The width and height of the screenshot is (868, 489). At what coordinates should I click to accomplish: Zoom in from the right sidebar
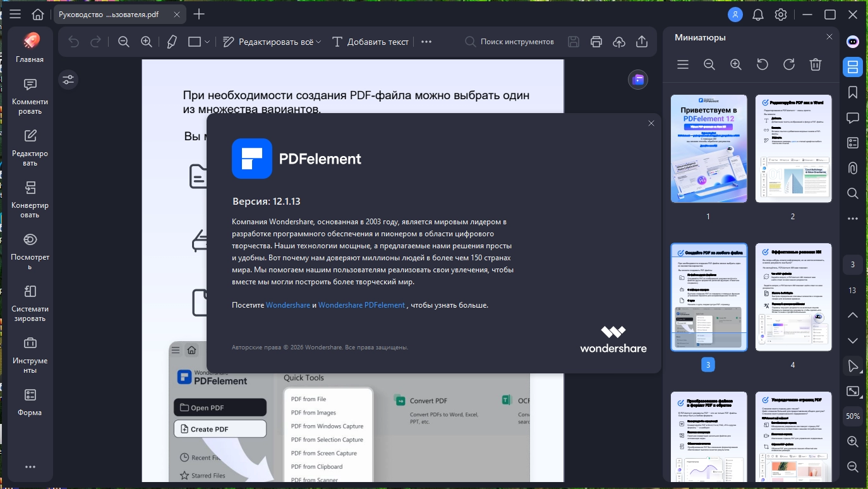pyautogui.click(x=853, y=442)
